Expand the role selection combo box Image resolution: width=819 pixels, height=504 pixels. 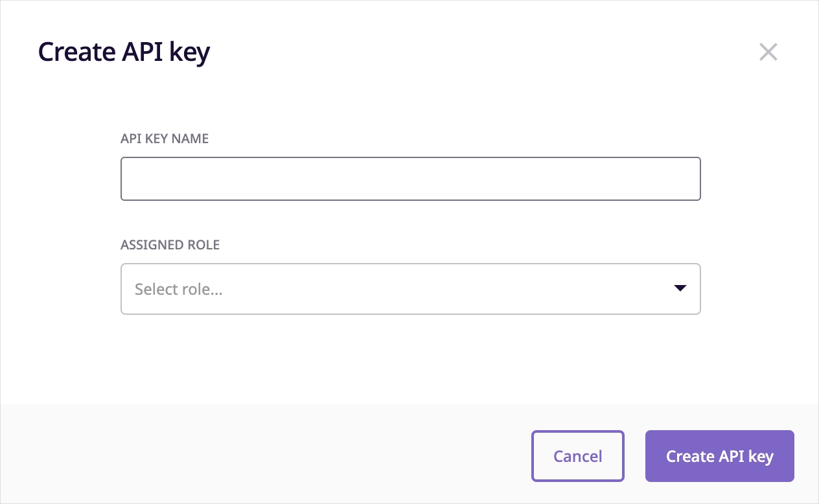tap(410, 289)
